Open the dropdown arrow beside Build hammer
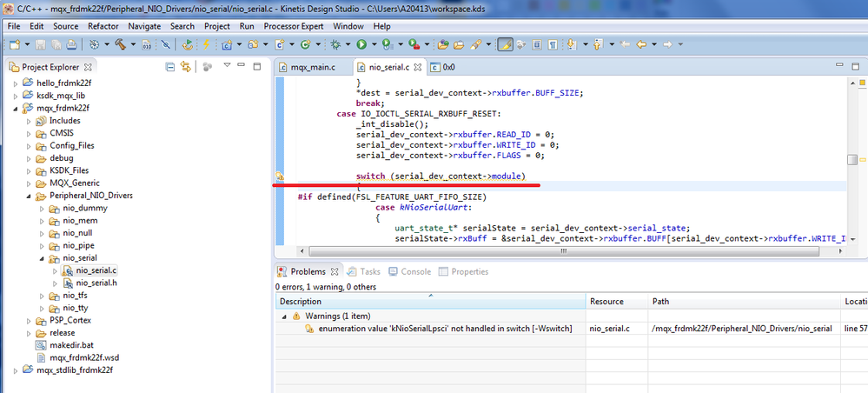This screenshot has width=868, height=393. tap(133, 44)
